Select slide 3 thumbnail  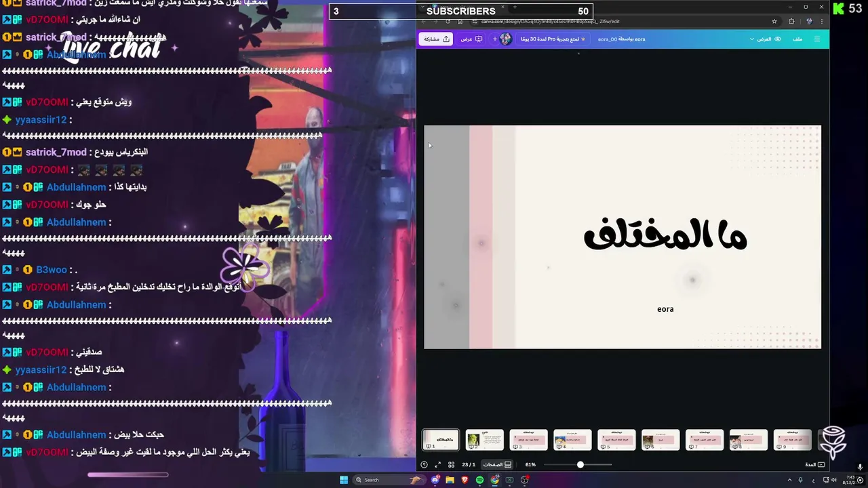pyautogui.click(x=529, y=440)
